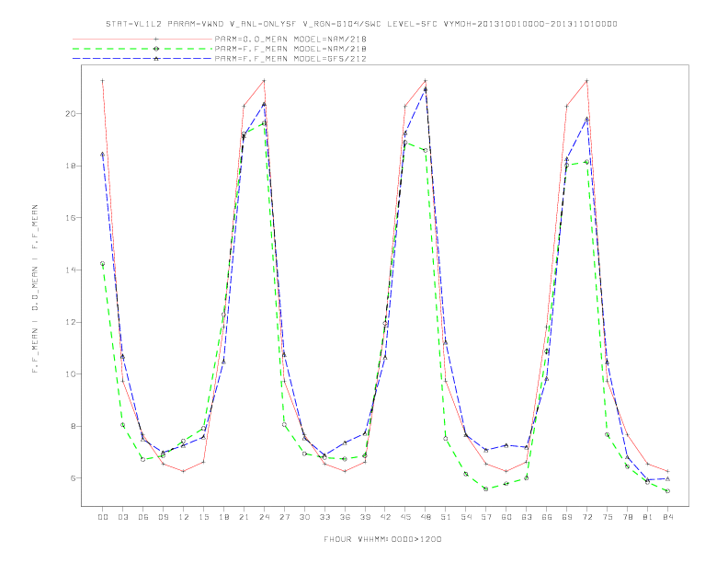Click x-axis tick label 00
The height and width of the screenshot is (563, 728).
click(x=103, y=517)
